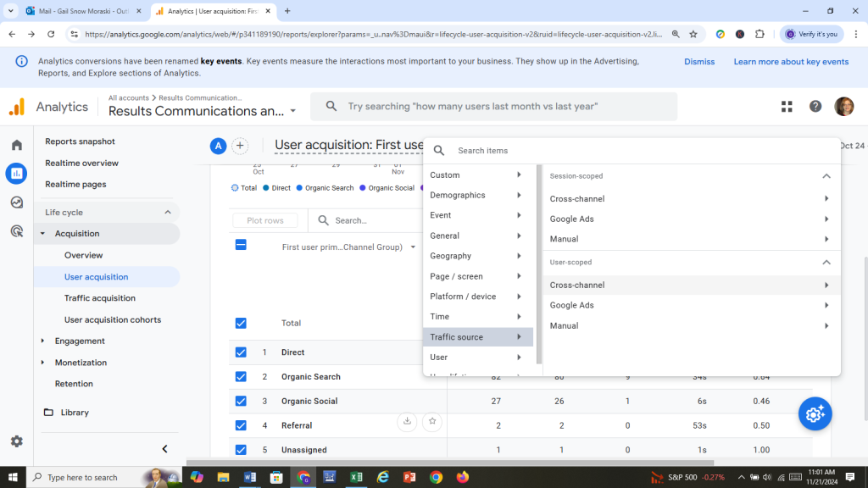Click the Direct legend color dot
This screenshot has width=868, height=488.
click(266, 188)
